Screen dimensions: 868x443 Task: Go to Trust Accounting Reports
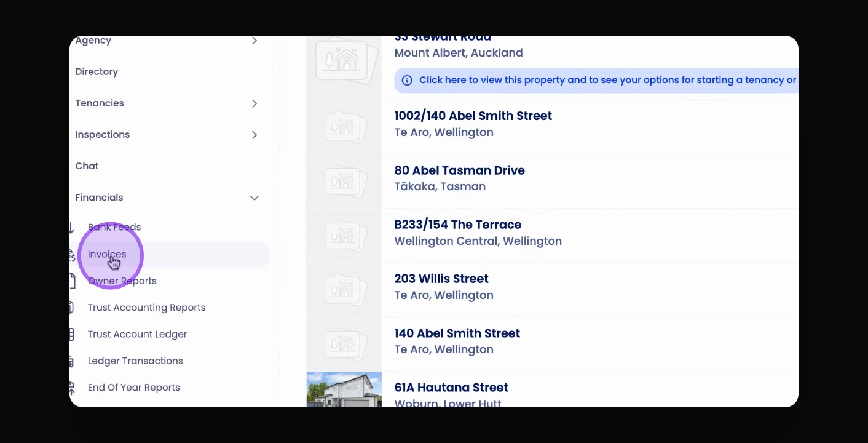tap(146, 308)
